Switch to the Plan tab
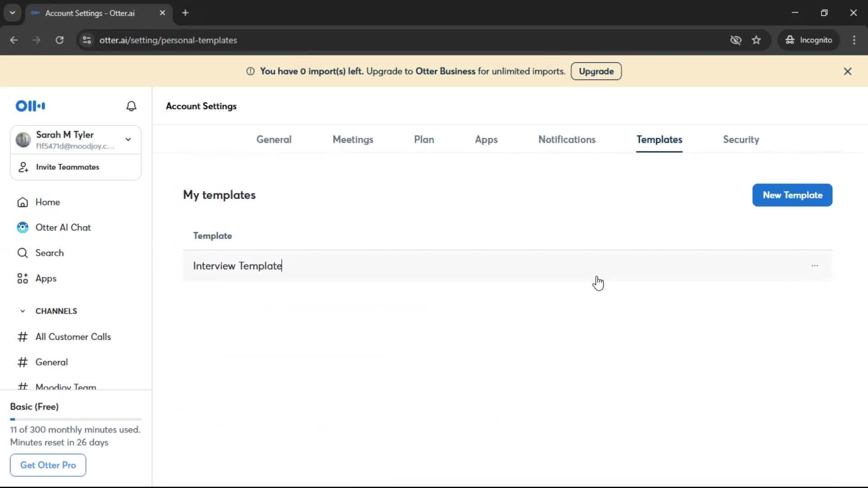 [424, 140]
